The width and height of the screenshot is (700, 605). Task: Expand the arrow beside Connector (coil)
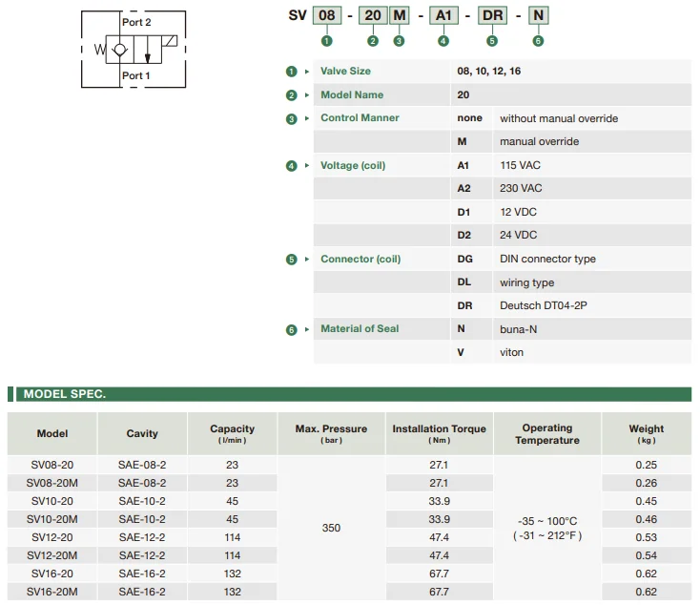(307, 260)
